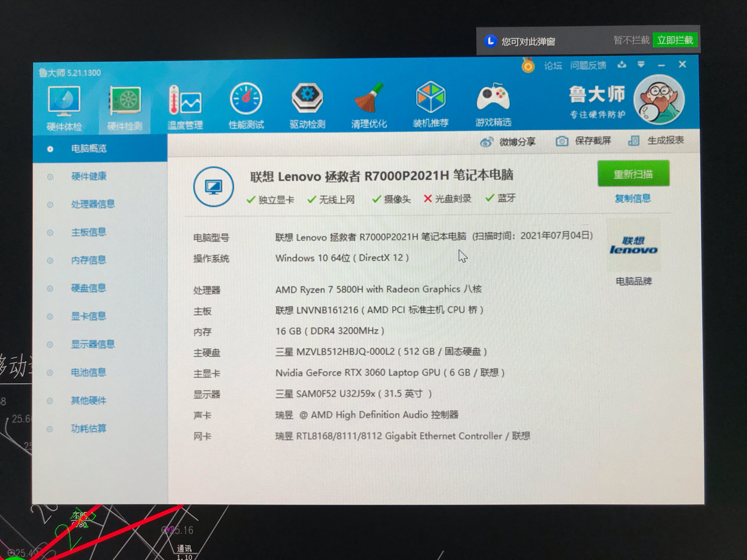Click the 三星 MZVLB512HBJQ disk value
This screenshot has width=747, height=560.
tap(381, 351)
